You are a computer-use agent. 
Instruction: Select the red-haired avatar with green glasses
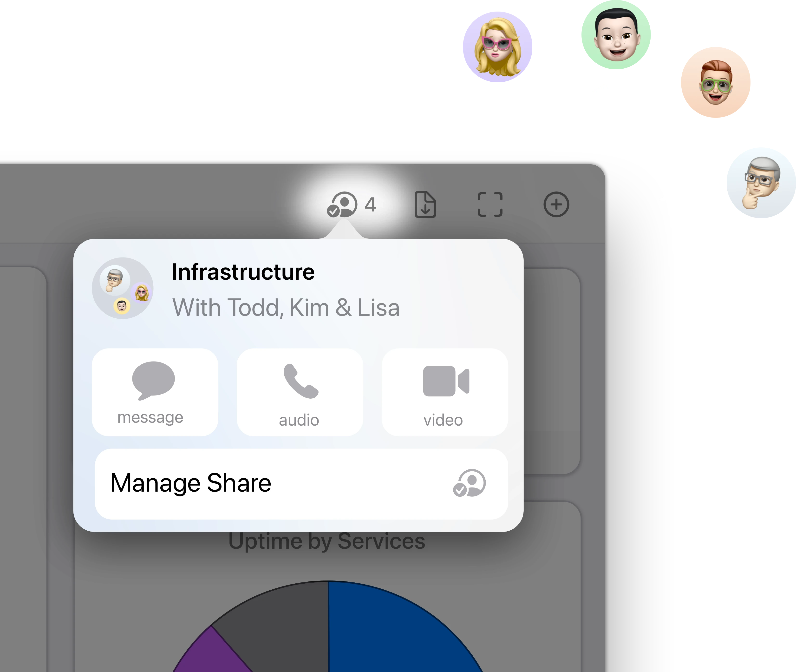point(716,82)
